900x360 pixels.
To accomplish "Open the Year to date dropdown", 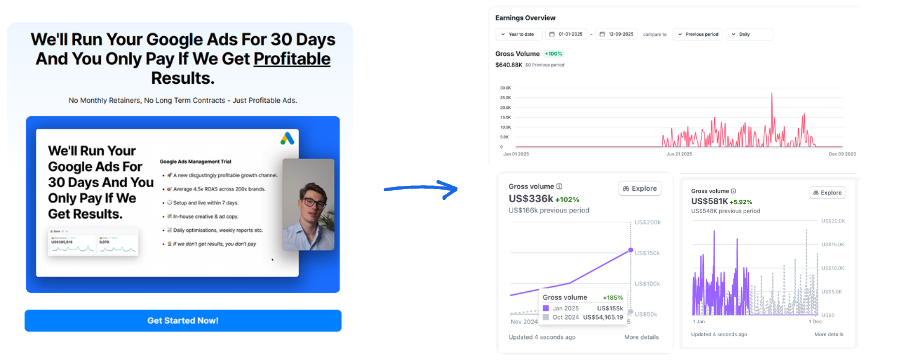I will point(519,34).
